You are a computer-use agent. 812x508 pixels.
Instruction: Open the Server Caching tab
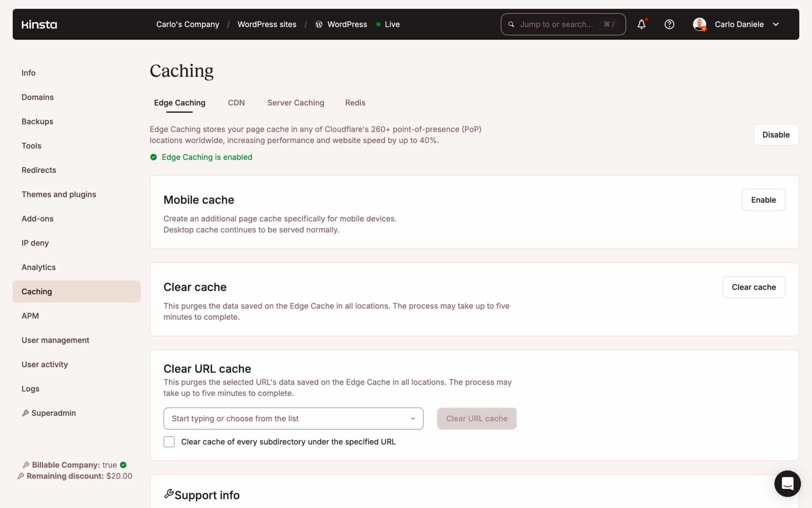click(295, 103)
